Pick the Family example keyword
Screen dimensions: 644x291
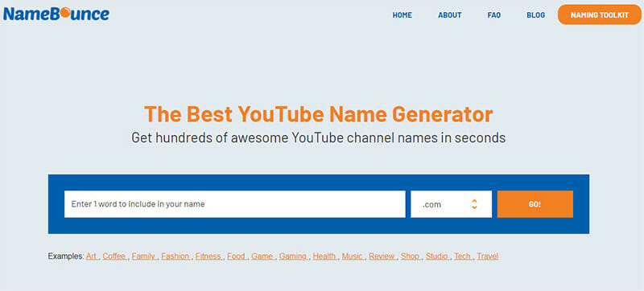click(x=144, y=256)
